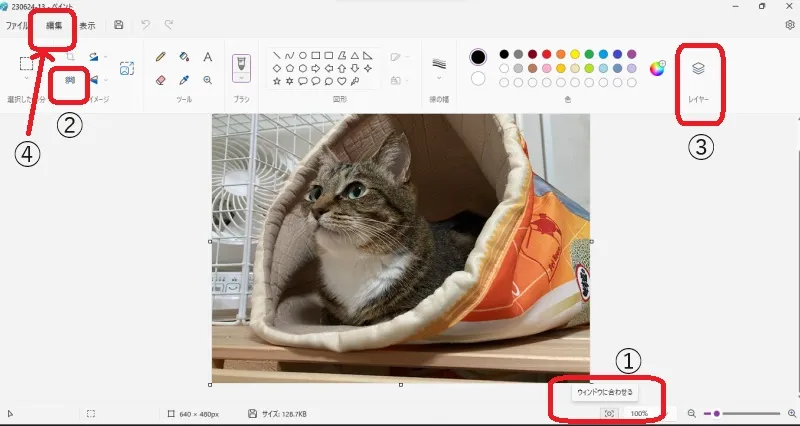Choose the six-point star shape
This screenshot has height=426, width=800.
coord(289,81)
